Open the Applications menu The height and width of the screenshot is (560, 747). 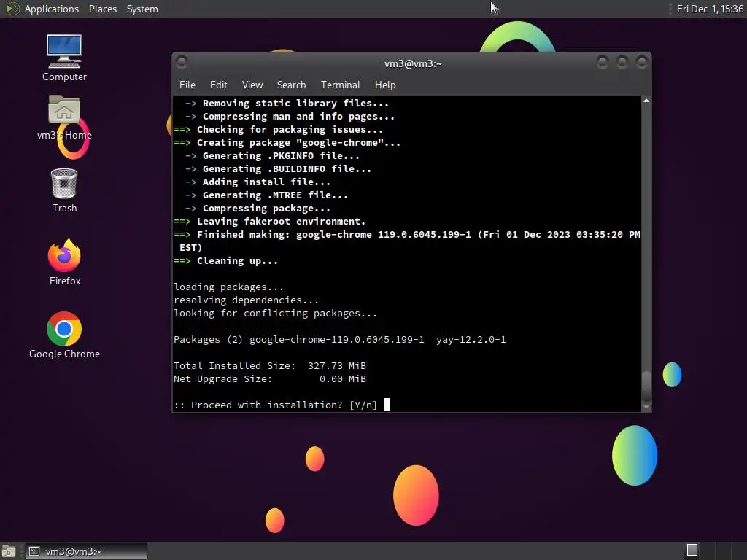52,9
